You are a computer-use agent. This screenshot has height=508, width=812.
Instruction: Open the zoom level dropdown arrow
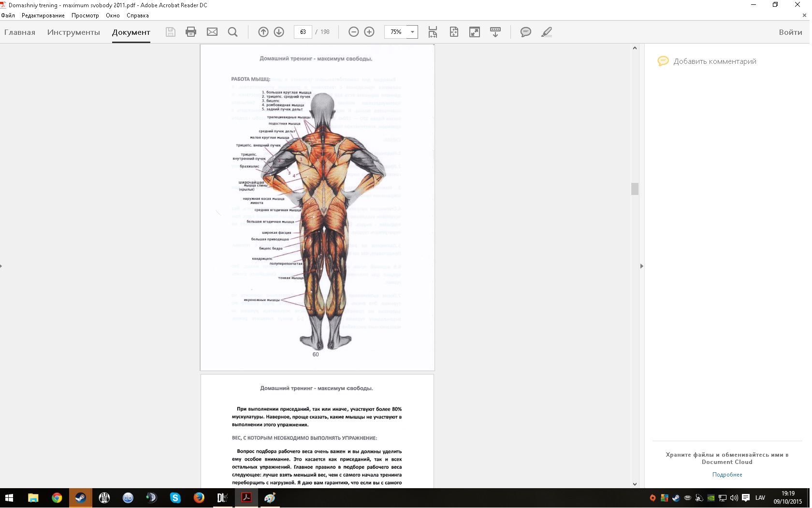412,32
